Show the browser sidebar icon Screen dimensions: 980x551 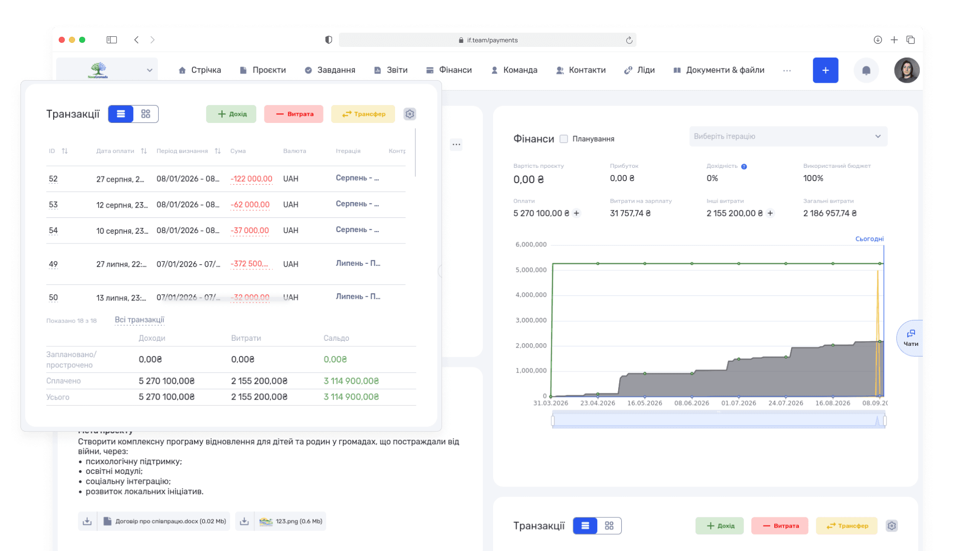click(x=112, y=40)
